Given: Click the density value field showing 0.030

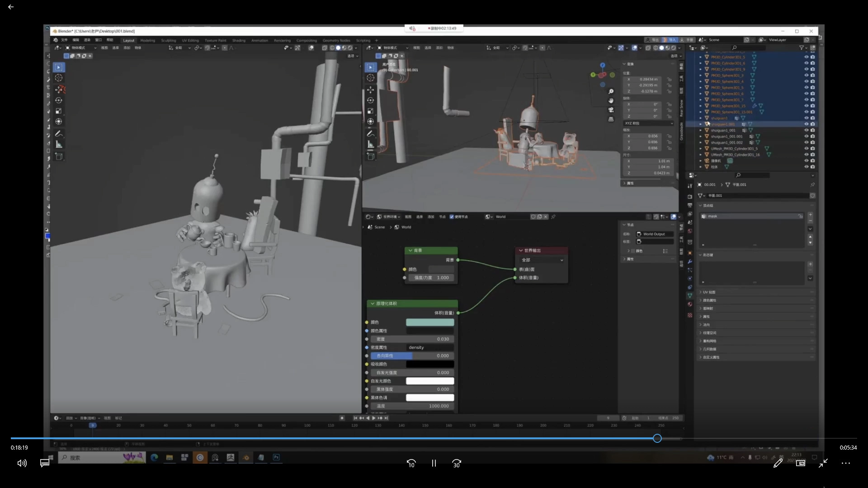Looking at the screenshot, I should click(412, 339).
